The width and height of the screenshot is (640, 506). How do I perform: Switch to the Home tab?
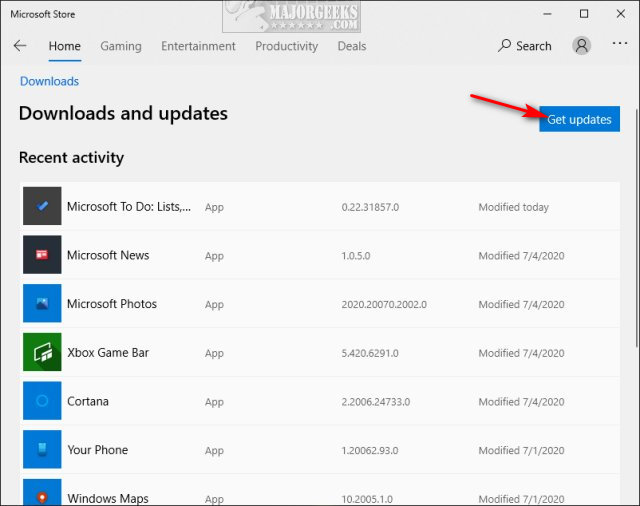click(64, 46)
